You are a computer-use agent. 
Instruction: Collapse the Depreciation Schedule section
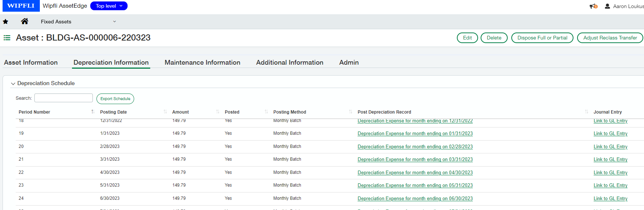pyautogui.click(x=13, y=84)
